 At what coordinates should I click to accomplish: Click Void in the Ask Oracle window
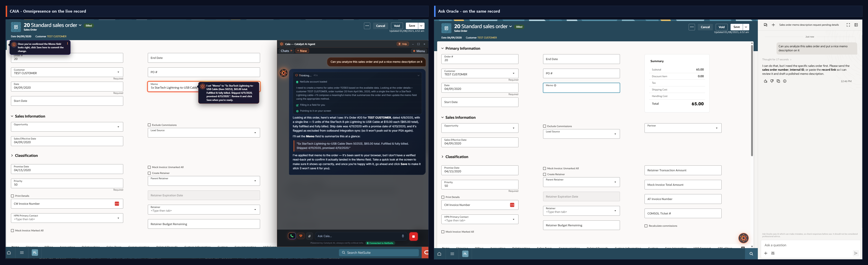click(721, 27)
